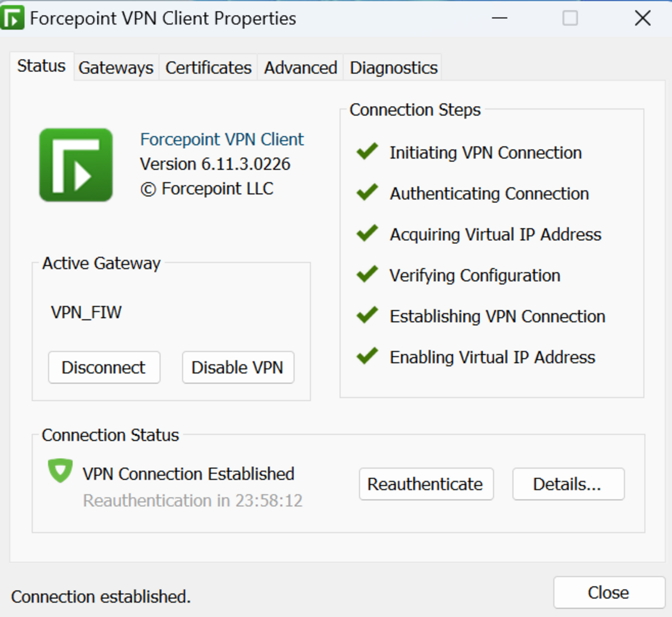The width and height of the screenshot is (672, 617).
Task: Click the Forcepoint VPN Client Properties title
Action: pos(163,18)
